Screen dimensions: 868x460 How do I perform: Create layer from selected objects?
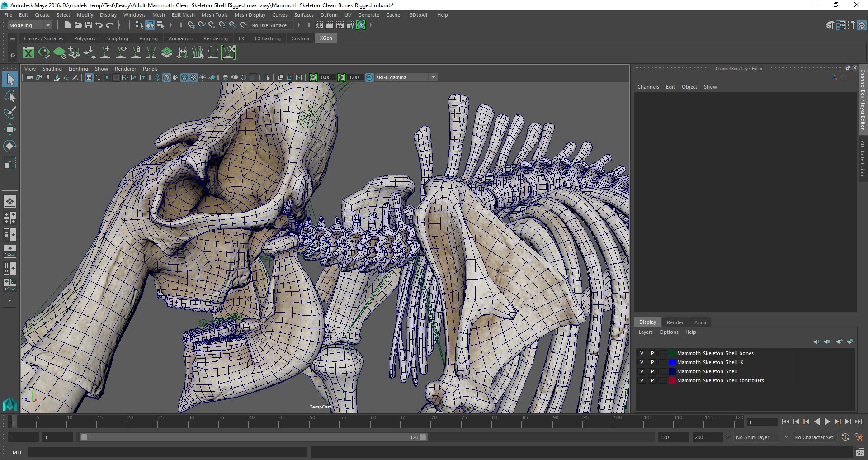(x=850, y=341)
